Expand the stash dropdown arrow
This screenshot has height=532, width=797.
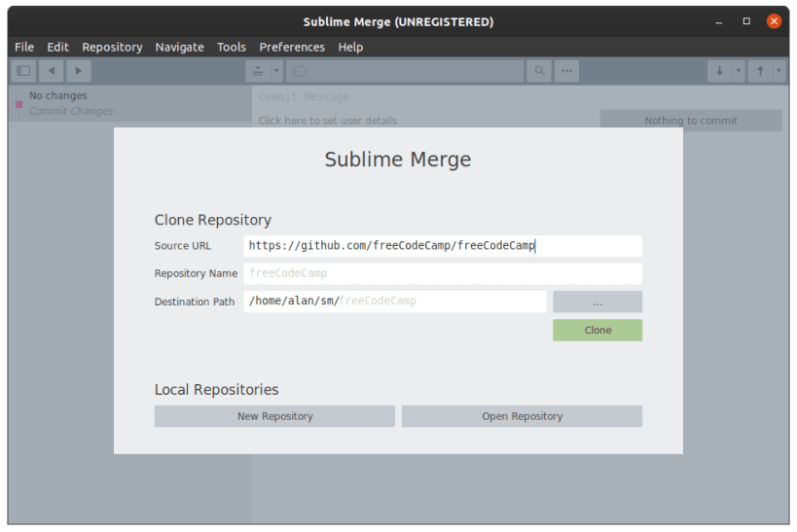coord(276,71)
